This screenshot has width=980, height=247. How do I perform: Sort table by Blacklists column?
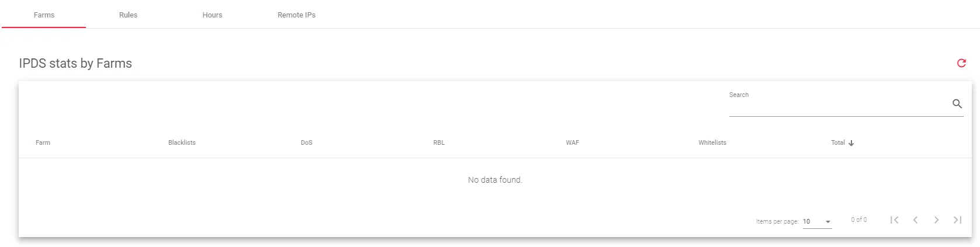182,142
